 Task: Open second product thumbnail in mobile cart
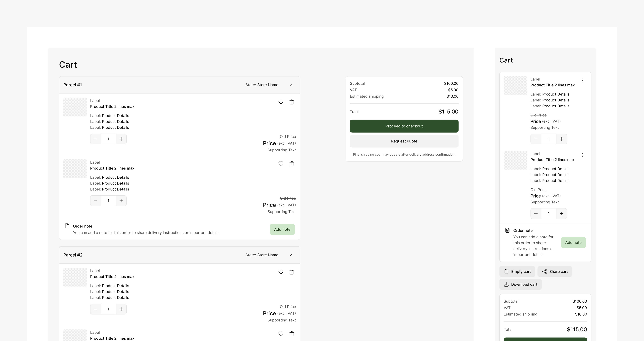(515, 160)
